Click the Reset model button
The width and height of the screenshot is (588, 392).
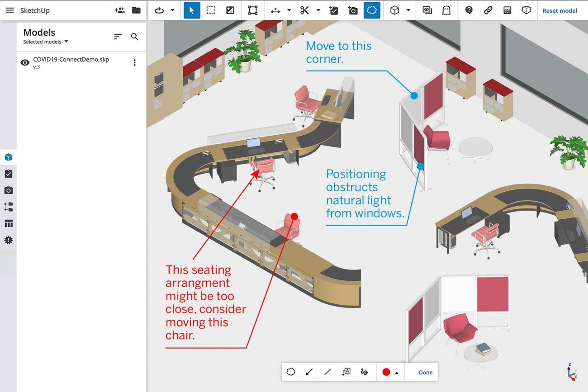(560, 11)
